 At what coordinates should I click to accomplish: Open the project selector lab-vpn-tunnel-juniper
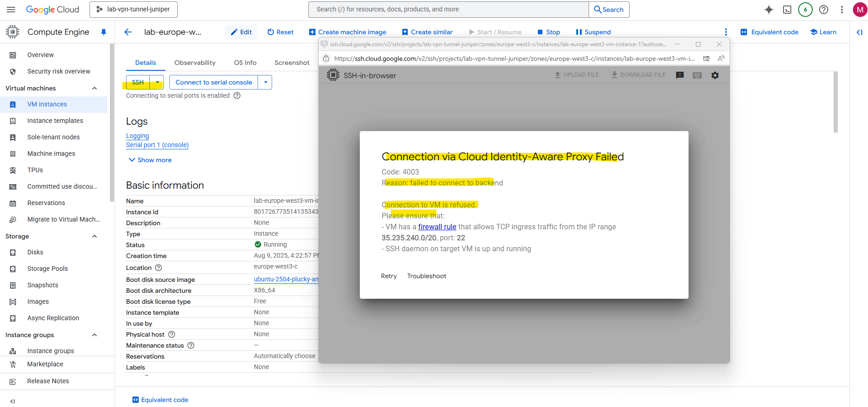tap(133, 10)
